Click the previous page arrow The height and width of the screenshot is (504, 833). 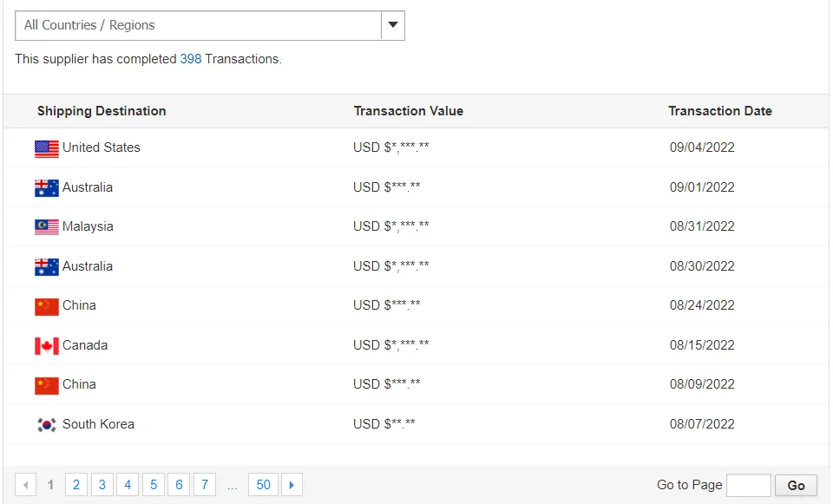[26, 485]
